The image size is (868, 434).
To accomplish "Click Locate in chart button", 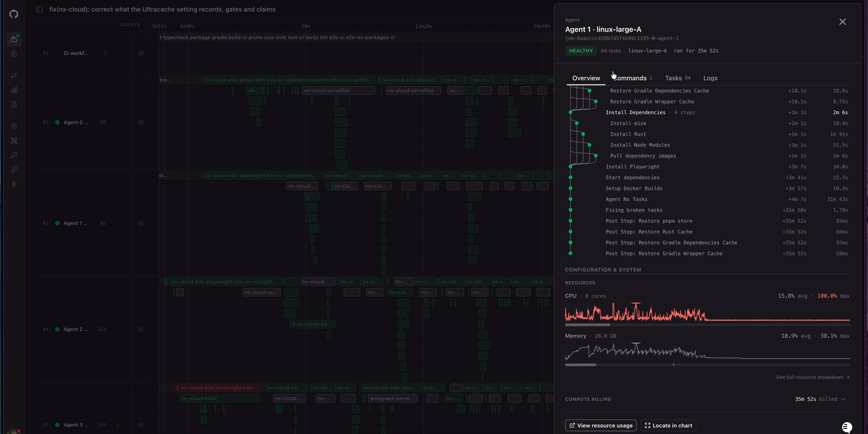I will pyautogui.click(x=668, y=425).
